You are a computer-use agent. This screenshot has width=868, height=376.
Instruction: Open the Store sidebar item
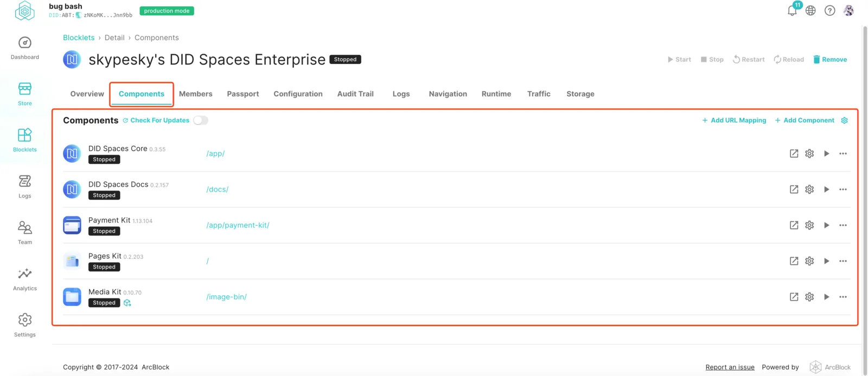(24, 94)
